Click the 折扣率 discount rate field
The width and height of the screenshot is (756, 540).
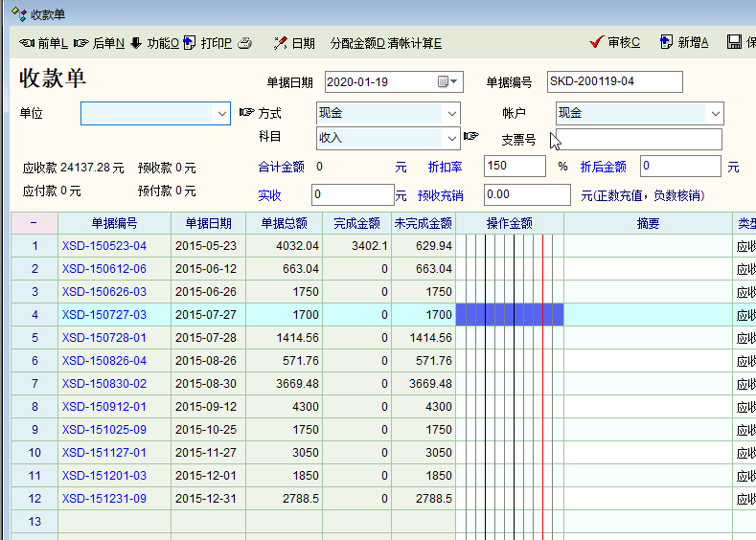[x=514, y=167]
